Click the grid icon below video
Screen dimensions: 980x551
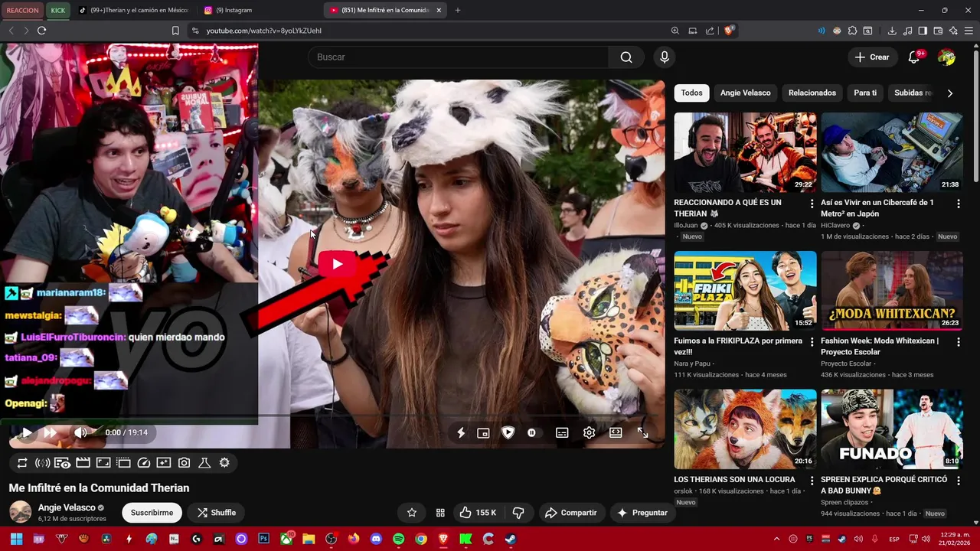[x=440, y=513]
